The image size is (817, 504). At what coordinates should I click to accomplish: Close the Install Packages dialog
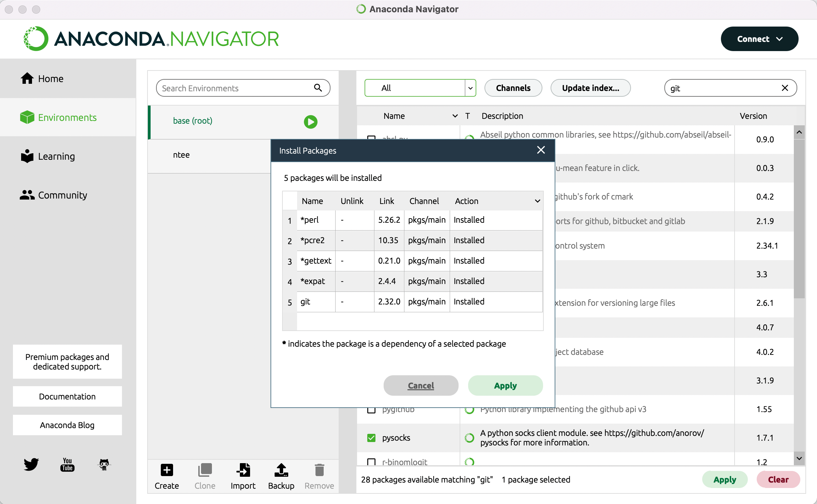click(541, 150)
